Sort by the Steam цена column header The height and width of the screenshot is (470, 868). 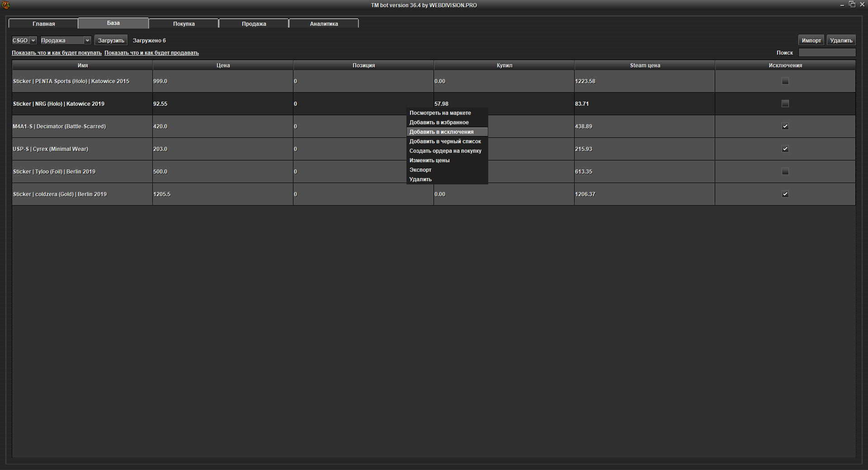(x=645, y=66)
